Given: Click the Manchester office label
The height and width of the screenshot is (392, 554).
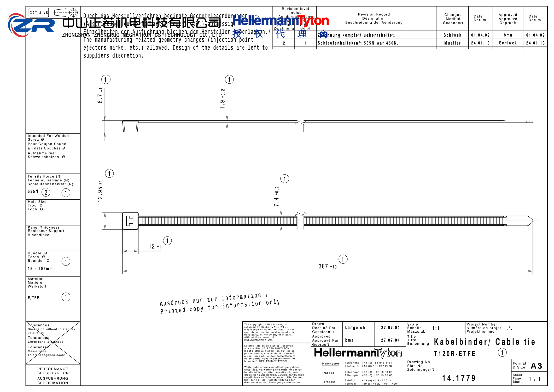Looking at the screenshot, I should pyautogui.click(x=330, y=364).
